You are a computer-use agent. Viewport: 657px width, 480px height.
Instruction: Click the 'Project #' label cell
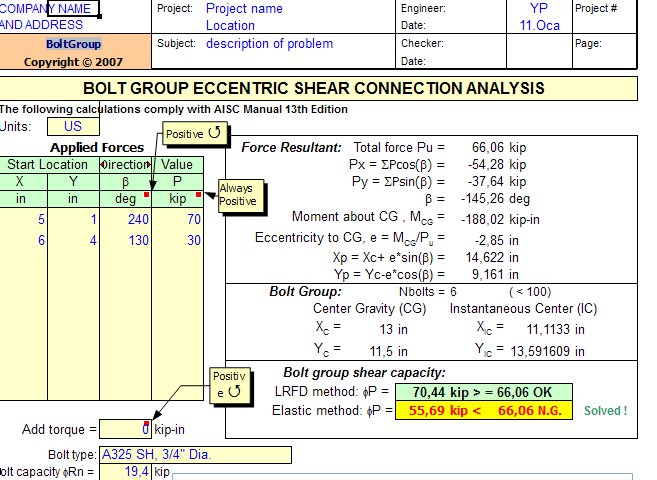(596, 8)
